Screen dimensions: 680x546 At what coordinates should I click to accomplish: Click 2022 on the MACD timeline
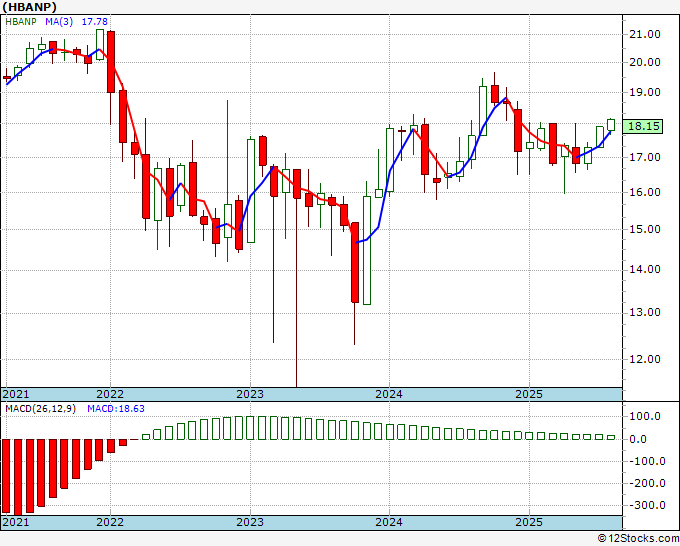point(110,522)
